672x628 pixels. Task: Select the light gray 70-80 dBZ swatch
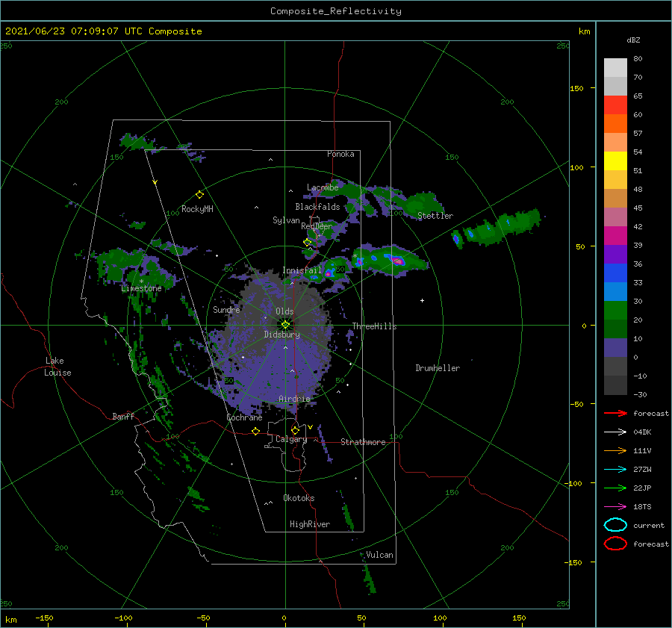615,68
